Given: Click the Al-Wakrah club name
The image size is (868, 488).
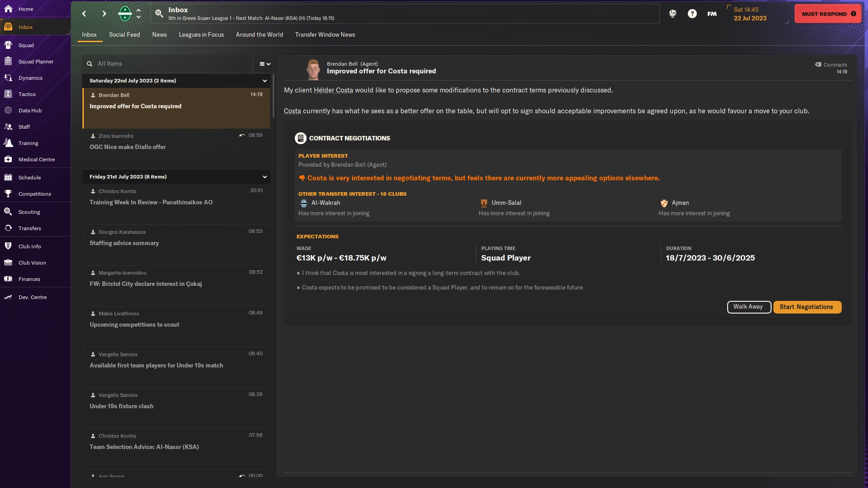Looking at the screenshot, I should [326, 203].
